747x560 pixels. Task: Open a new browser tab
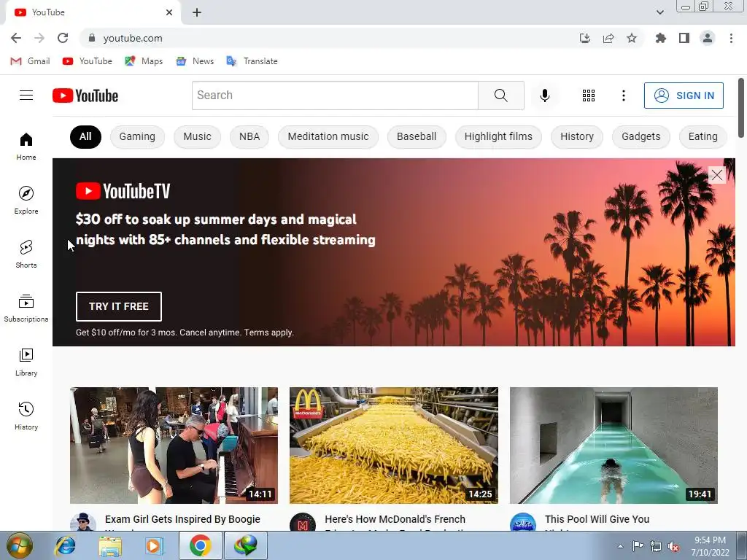point(197,12)
